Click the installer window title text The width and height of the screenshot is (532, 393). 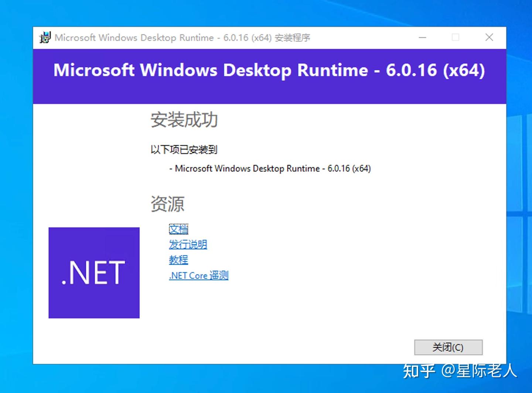(183, 37)
